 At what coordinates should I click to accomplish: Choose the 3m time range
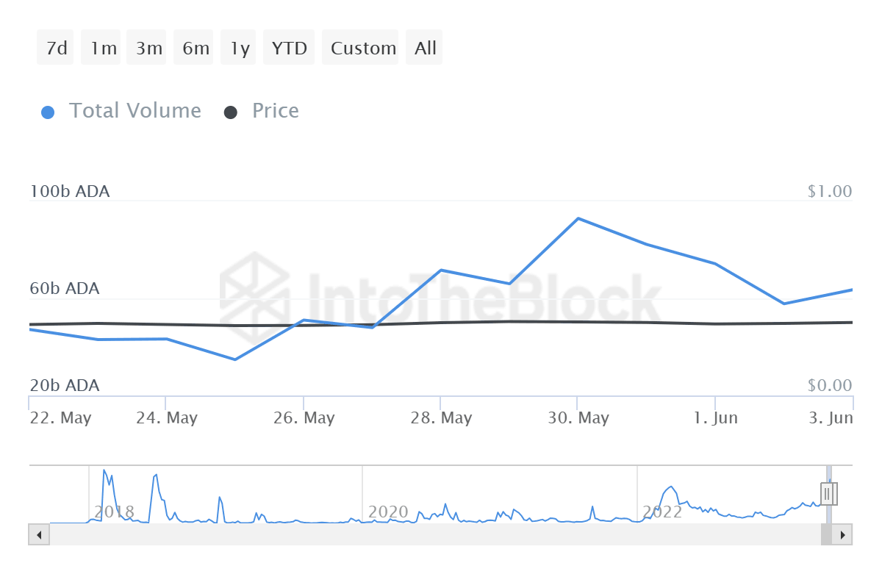(x=148, y=48)
